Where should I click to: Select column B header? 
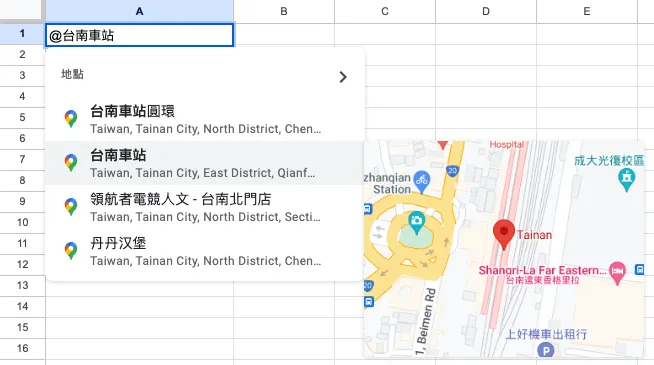coord(284,11)
